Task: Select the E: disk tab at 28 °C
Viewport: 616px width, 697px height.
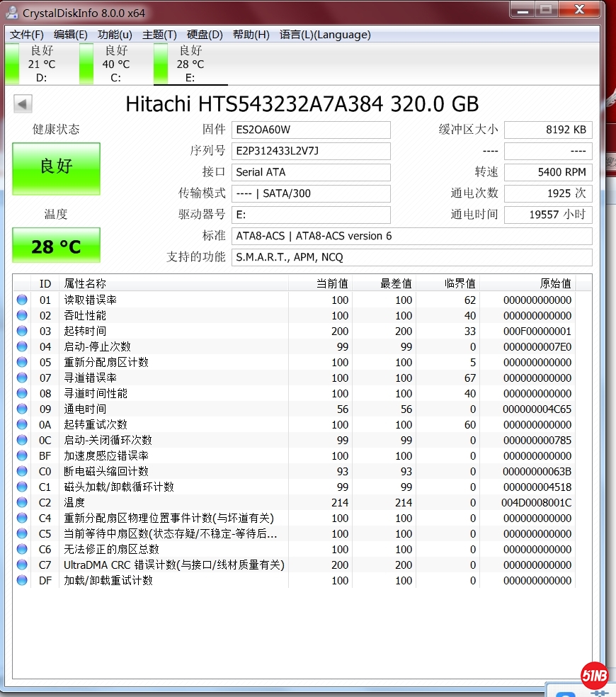Action: [x=190, y=64]
